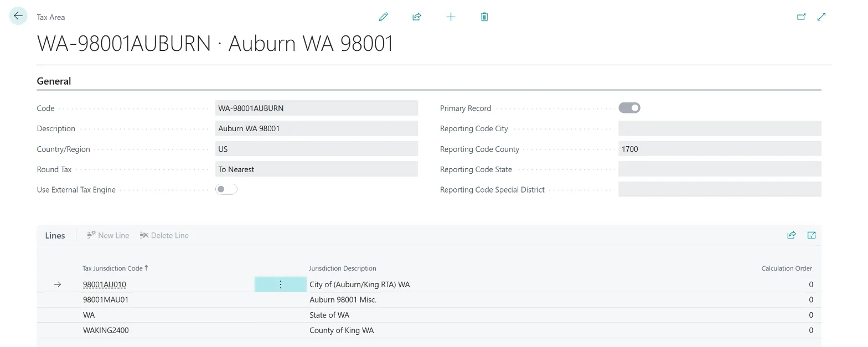This screenshot has height=347, width=868.
Task: Click the Description field Auburn WA 98001
Action: 317,128
